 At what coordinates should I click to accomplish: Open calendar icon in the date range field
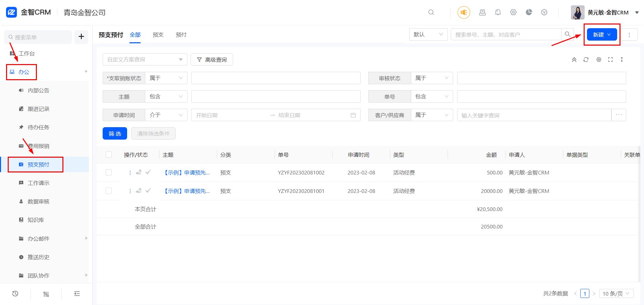click(353, 115)
